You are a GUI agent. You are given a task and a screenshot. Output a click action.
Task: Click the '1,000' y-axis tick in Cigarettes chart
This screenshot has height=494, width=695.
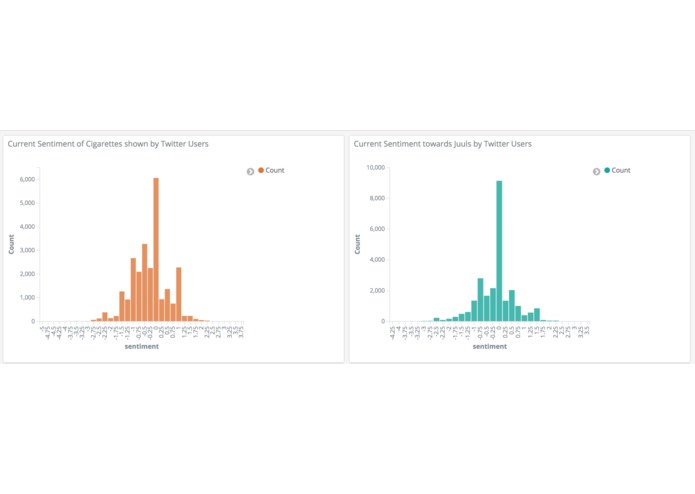tap(27, 298)
